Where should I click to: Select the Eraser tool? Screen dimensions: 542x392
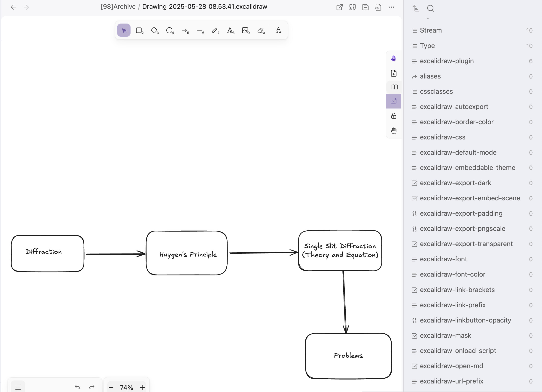[261, 30]
